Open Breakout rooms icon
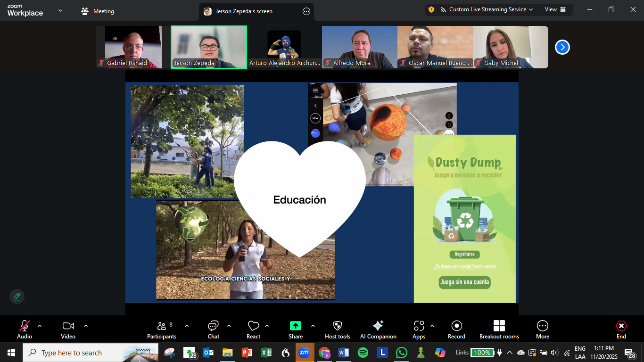644x362 pixels. (x=499, y=326)
